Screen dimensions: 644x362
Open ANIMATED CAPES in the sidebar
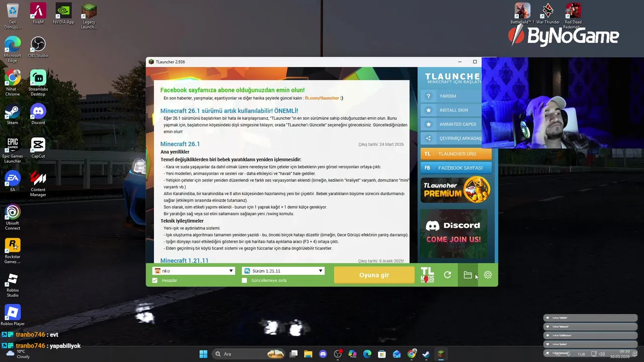(x=451, y=124)
